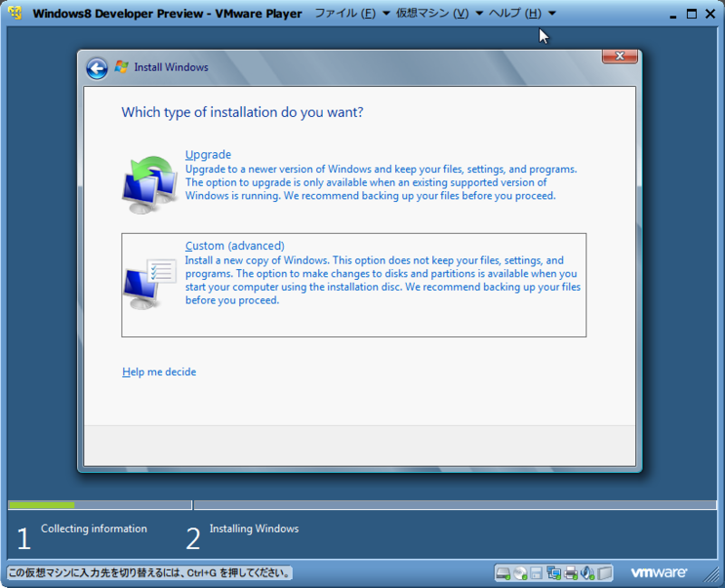Close the VMware Player window
Viewport: 725px width, 588px height.
pos(710,14)
